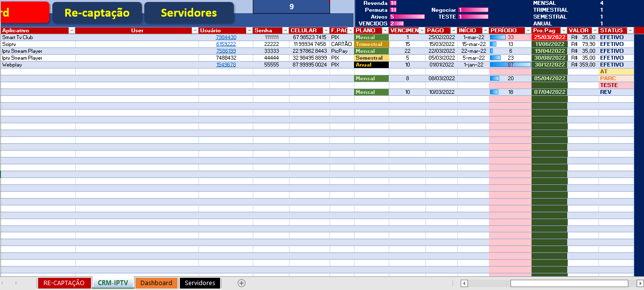Open the Aplicativo column filter dropdown
Image resolution: width=644 pixels, height=290 pixels.
point(72,30)
